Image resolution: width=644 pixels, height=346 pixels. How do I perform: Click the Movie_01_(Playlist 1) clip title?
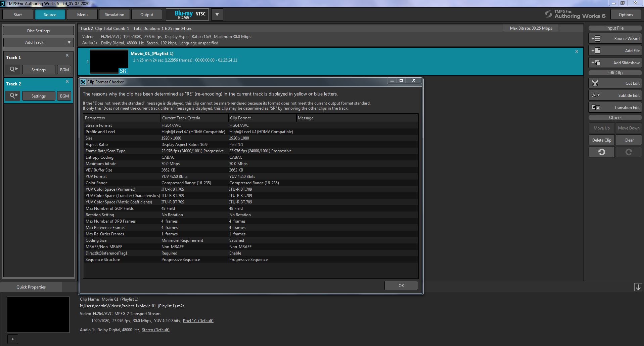pyautogui.click(x=152, y=53)
